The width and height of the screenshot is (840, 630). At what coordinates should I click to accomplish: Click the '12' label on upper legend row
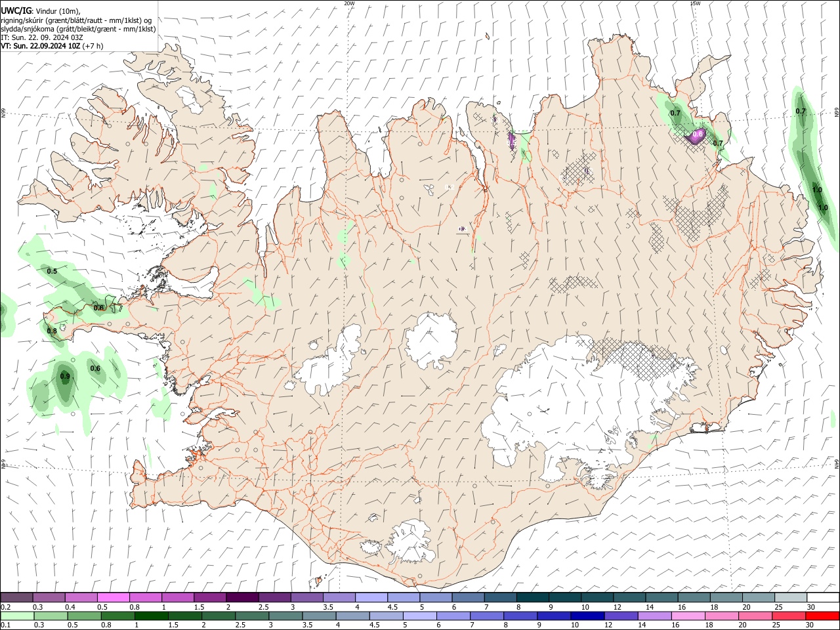click(x=618, y=607)
